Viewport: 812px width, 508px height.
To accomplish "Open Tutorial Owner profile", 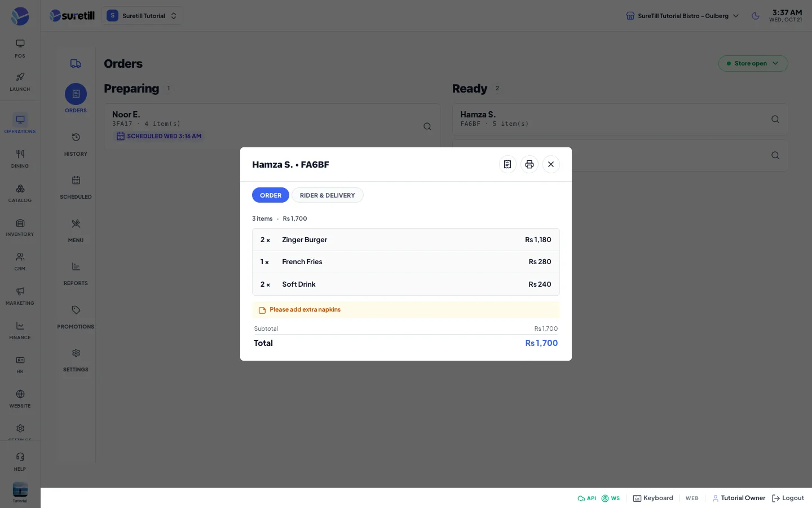I will (739, 498).
